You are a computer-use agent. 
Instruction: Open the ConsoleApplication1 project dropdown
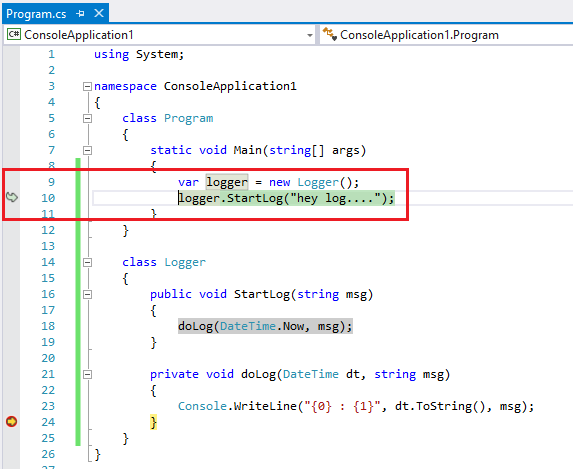310,35
